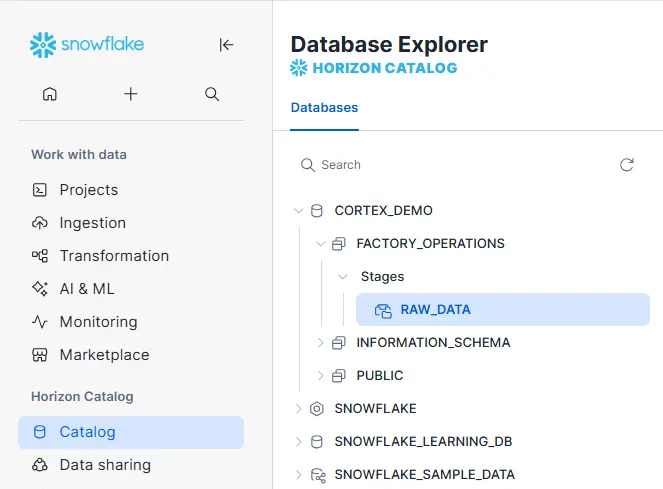Open the Home icon
The width and height of the screenshot is (663, 489).
(x=50, y=94)
